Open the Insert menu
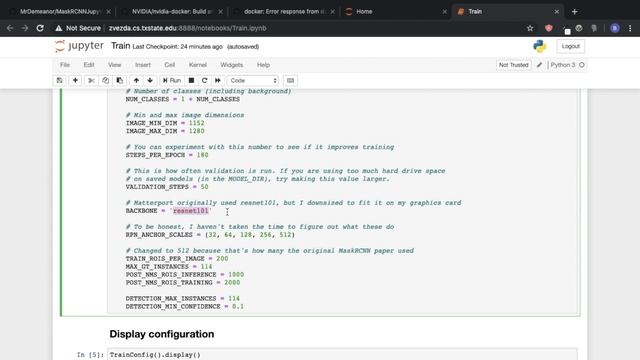This screenshot has height=360, width=640. (143, 65)
